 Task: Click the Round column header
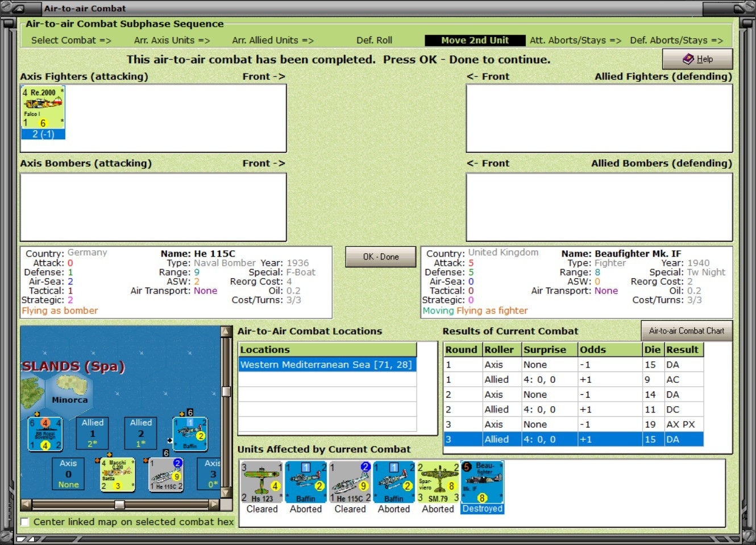tap(463, 349)
